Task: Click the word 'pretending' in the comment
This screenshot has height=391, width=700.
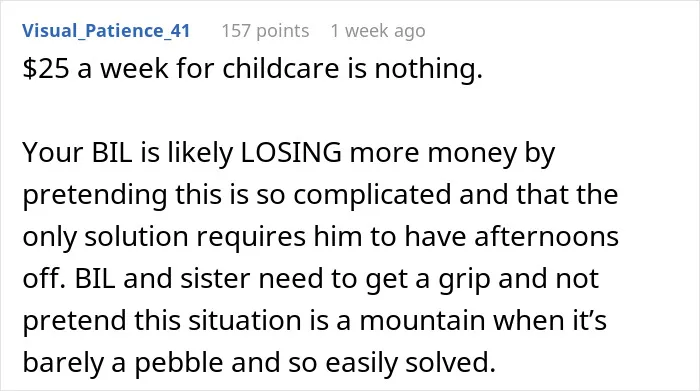Action: tap(95, 195)
